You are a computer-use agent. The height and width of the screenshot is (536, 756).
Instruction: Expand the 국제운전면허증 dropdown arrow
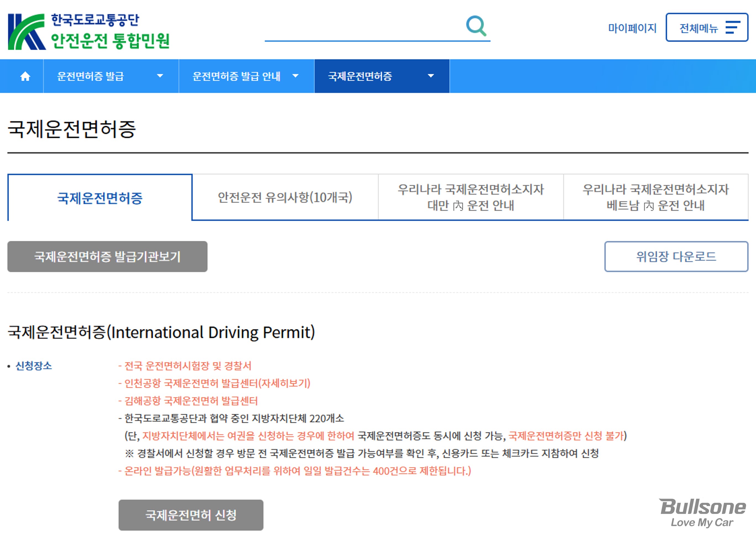click(430, 76)
